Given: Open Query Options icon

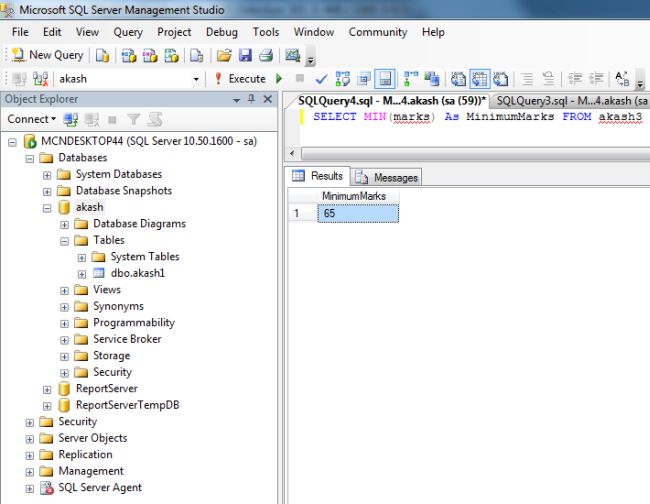Looking at the screenshot, I should (364, 79).
